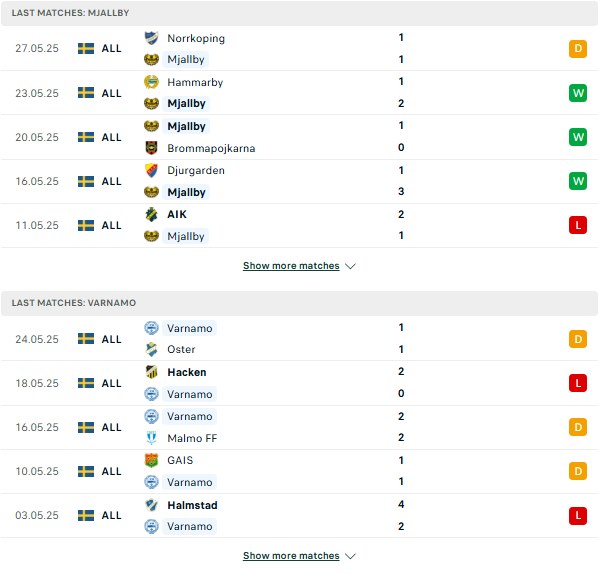
Task: Click the orange D badge for Norrkoping match
Action: point(578,49)
